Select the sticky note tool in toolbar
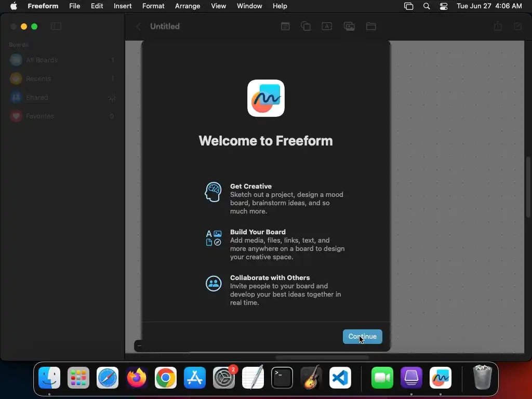532x399 pixels. [x=285, y=26]
